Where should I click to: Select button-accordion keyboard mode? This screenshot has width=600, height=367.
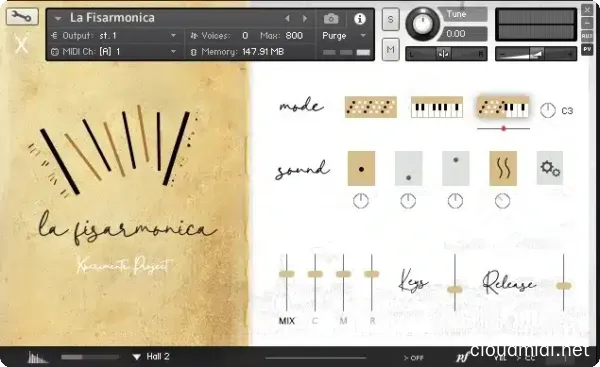(x=370, y=107)
